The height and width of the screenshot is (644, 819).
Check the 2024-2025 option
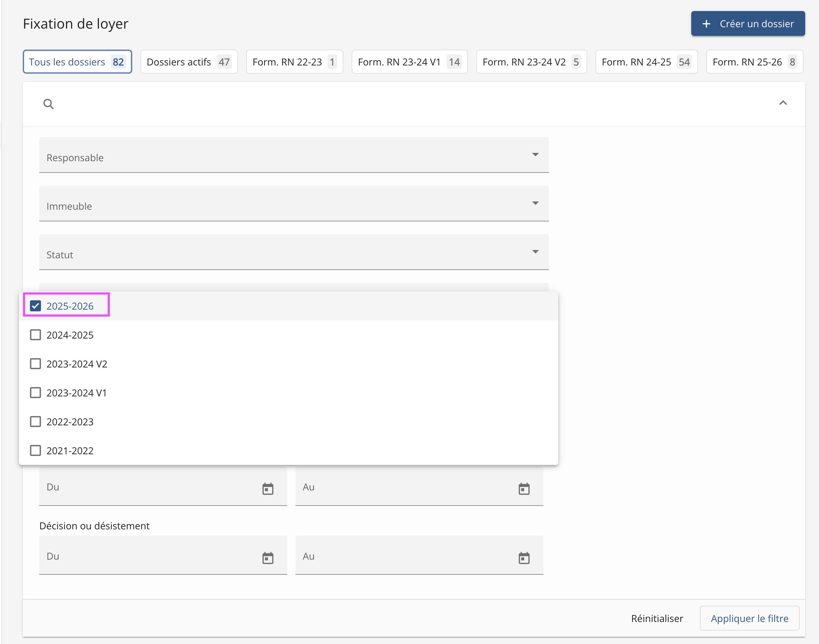click(35, 335)
